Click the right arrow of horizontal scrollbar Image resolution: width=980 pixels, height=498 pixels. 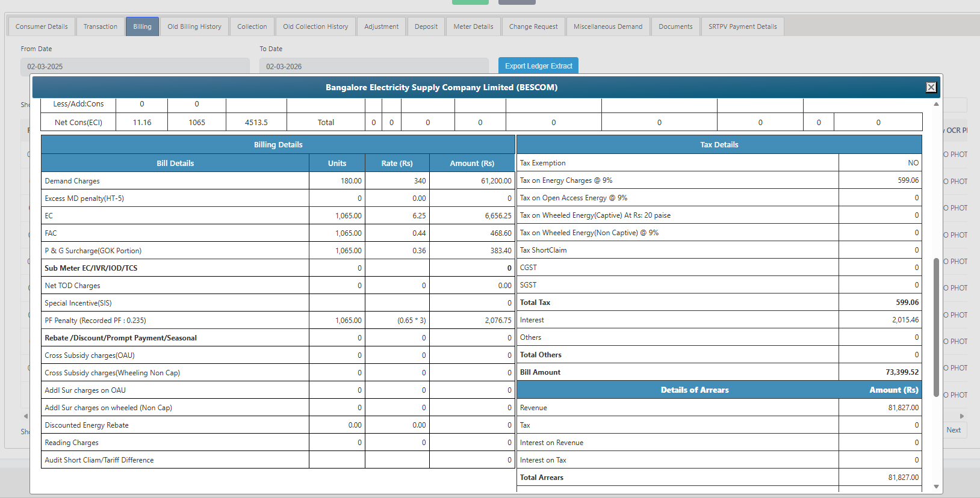point(962,416)
